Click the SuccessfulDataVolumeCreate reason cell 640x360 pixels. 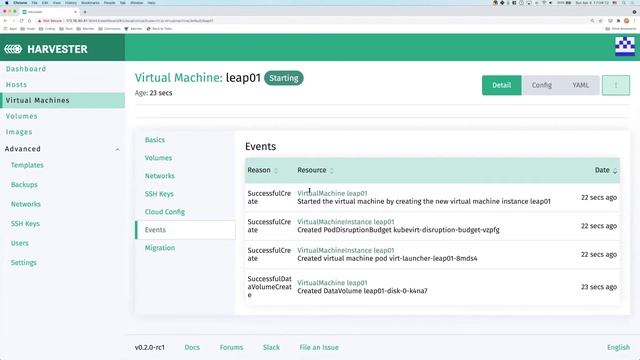[269, 287]
